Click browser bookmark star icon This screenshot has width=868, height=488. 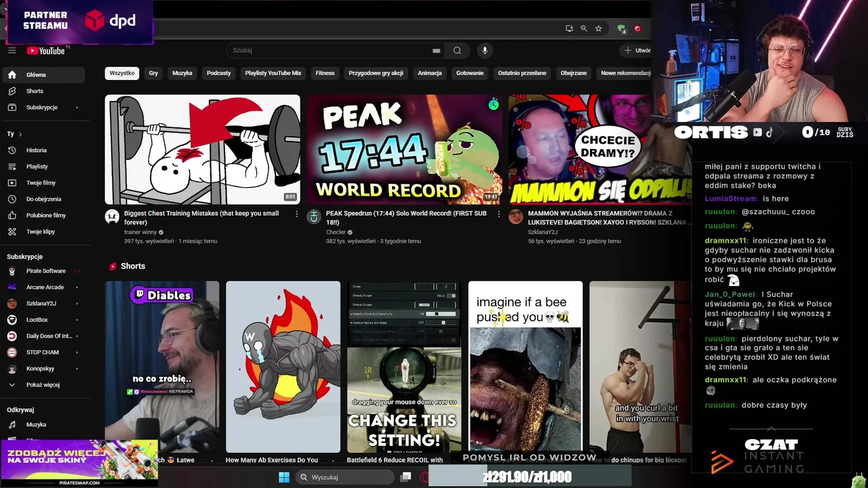click(x=598, y=28)
